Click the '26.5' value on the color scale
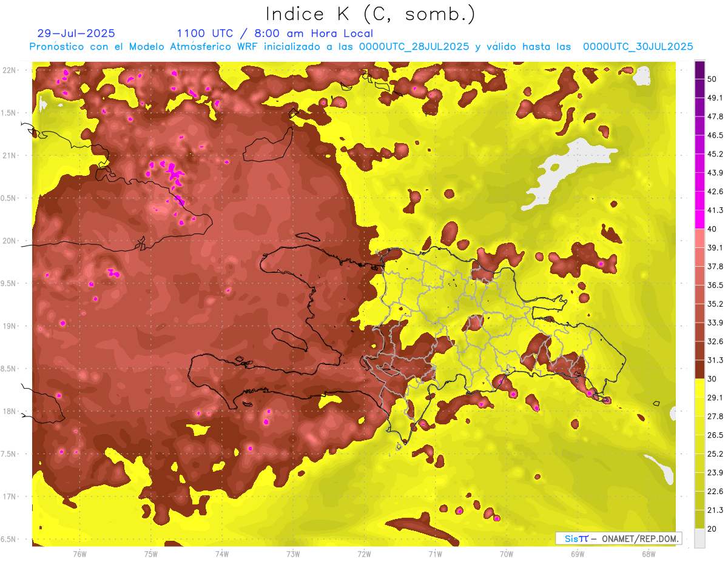Screen dimensions: 728x562 point(715,435)
